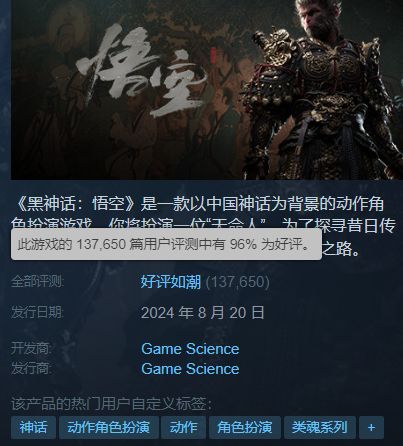Click the 悟空 calligraphy logo
Viewport: 403px width, 446px height.
click(140, 70)
